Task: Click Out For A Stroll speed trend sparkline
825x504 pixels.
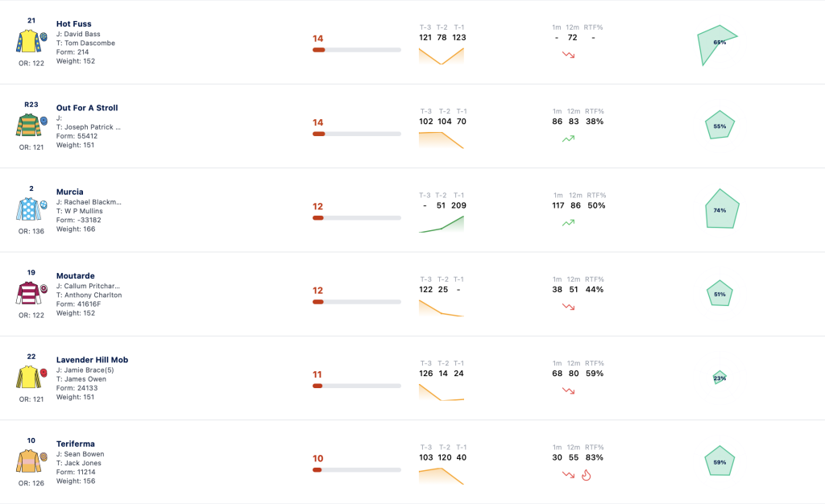Action: pos(442,140)
